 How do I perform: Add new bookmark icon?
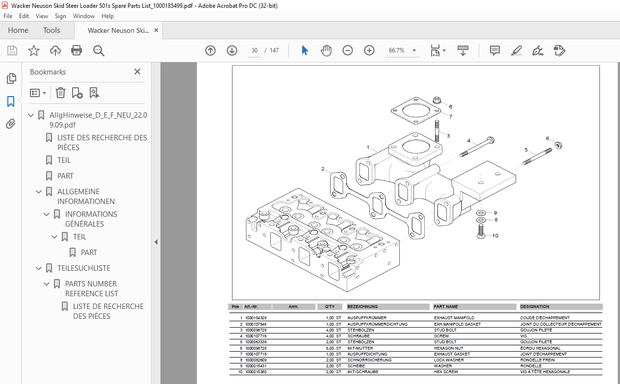pos(77,93)
